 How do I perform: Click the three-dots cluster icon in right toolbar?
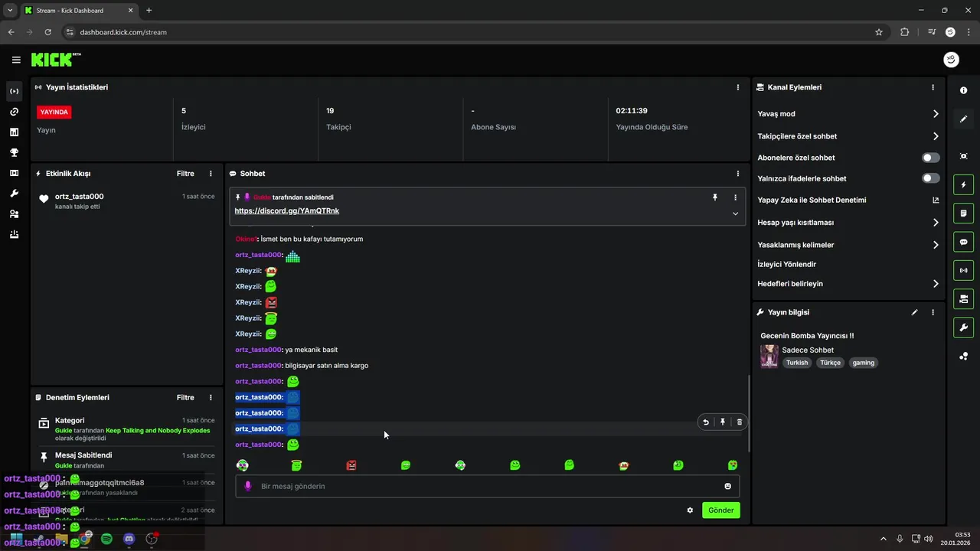tap(963, 356)
